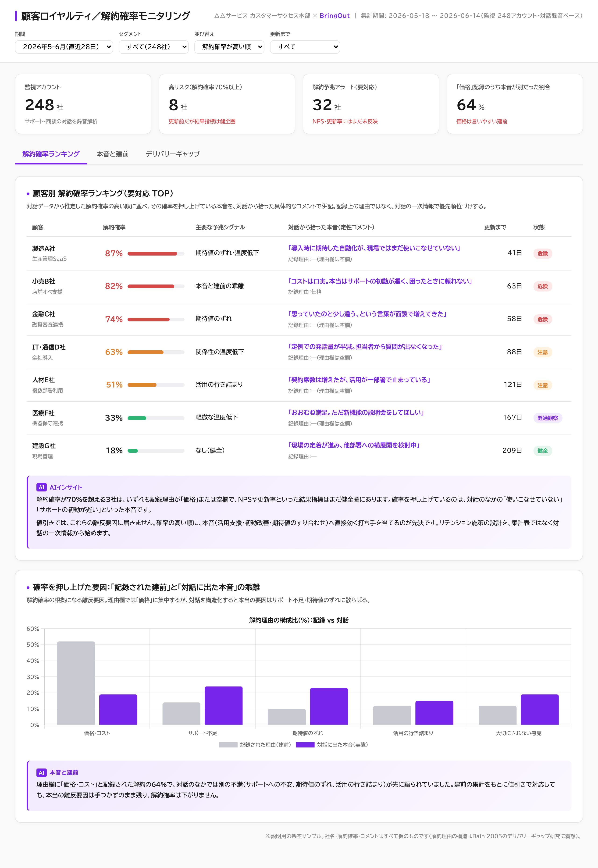The height and width of the screenshot is (868, 598).
Task: Click the 記録された理由(建前) legend swatch
Action: coord(228,745)
